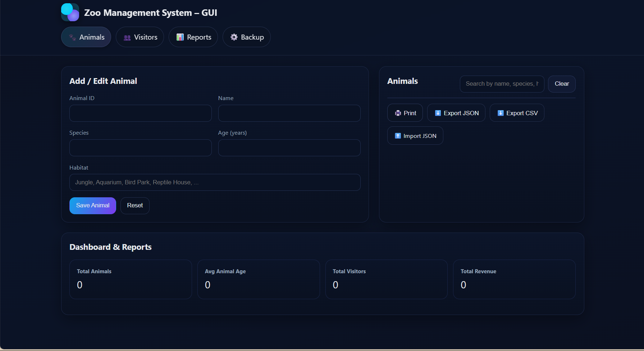Click the bar chart icon on Reports

click(180, 37)
